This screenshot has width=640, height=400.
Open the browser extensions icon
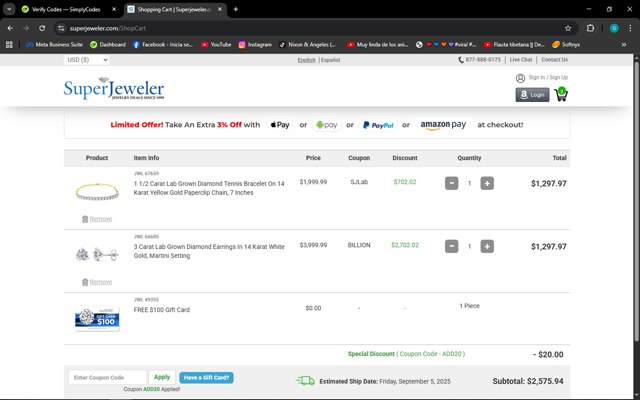[590, 28]
